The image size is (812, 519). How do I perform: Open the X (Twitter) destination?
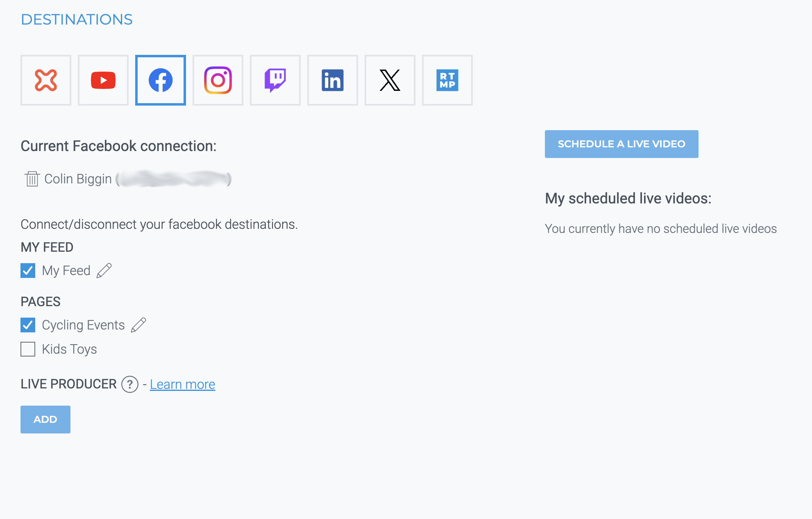(390, 80)
